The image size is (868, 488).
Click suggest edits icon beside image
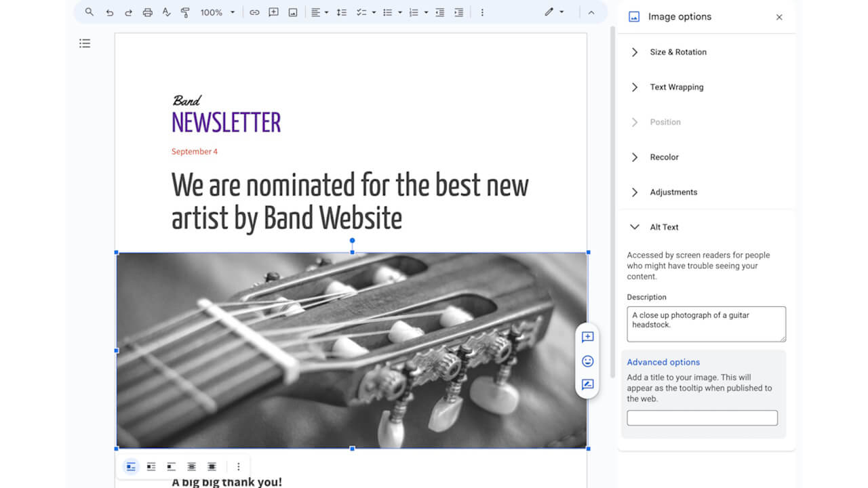[587, 384]
